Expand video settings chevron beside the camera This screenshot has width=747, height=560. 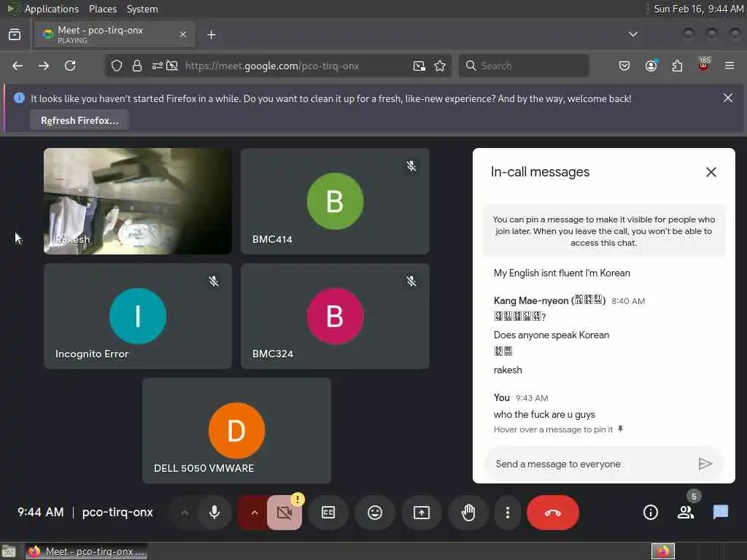(255, 513)
